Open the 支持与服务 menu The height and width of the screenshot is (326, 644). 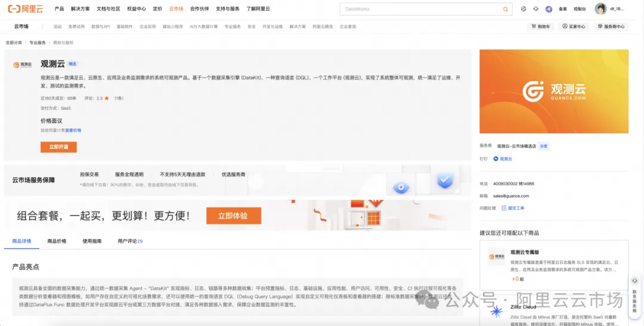coord(228,8)
